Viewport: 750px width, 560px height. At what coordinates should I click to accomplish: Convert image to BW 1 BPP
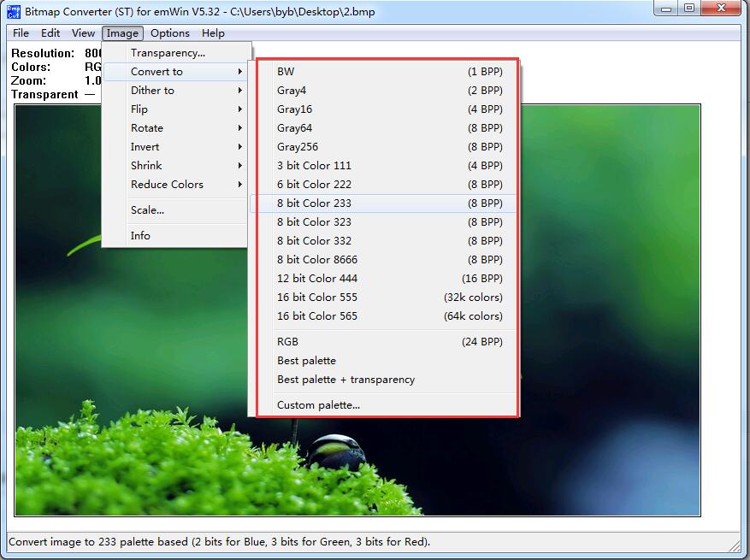(384, 71)
